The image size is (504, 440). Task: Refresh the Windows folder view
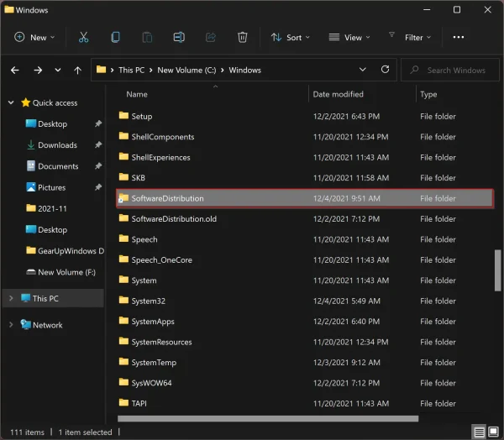(385, 70)
